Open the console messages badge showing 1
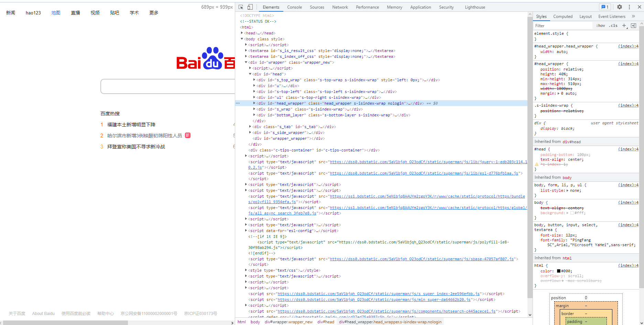The width and height of the screenshot is (644, 325). tap(604, 7)
